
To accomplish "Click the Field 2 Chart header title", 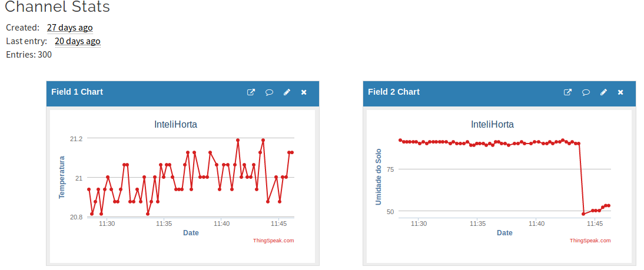I will (394, 92).
